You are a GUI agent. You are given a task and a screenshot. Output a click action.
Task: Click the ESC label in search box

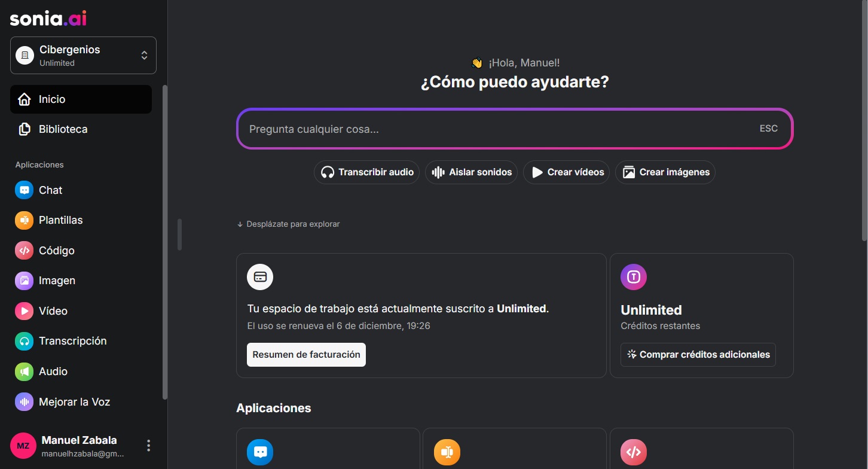[769, 129]
